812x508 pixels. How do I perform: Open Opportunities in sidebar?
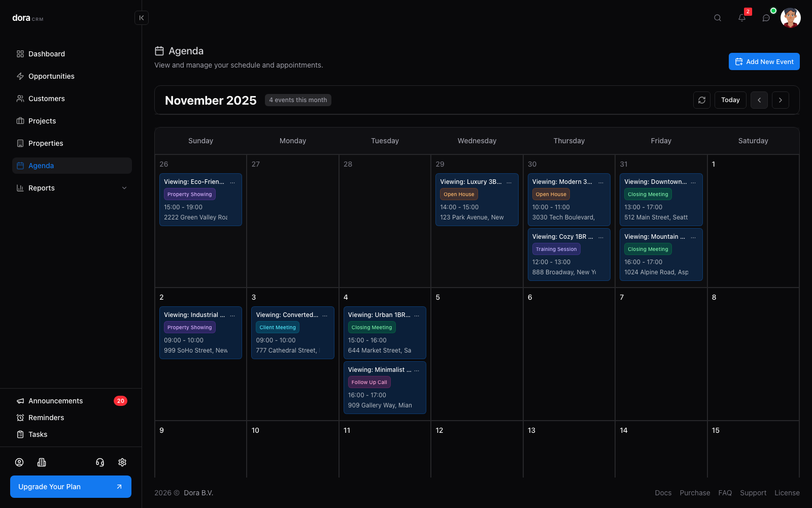[72, 76]
